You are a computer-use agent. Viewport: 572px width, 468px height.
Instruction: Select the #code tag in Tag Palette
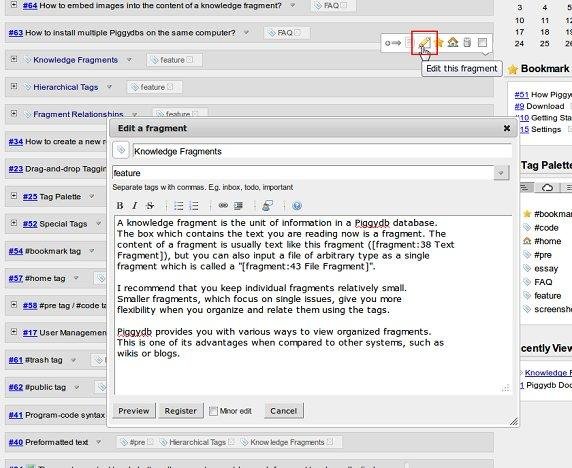pos(546,228)
